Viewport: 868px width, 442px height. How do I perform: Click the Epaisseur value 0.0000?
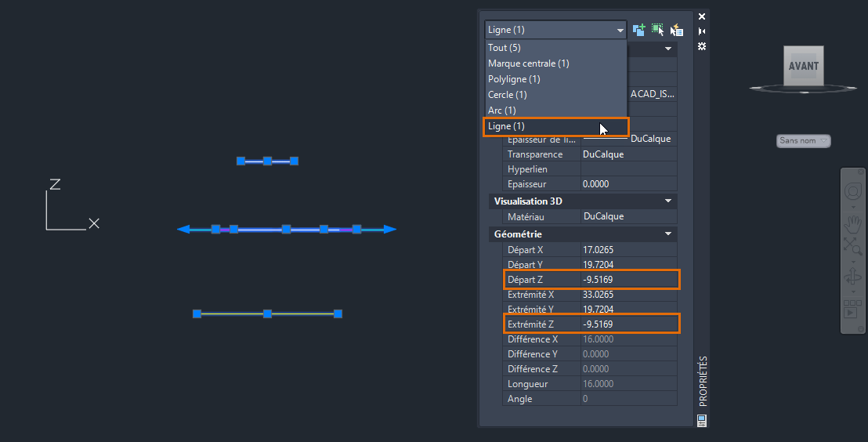pyautogui.click(x=629, y=184)
